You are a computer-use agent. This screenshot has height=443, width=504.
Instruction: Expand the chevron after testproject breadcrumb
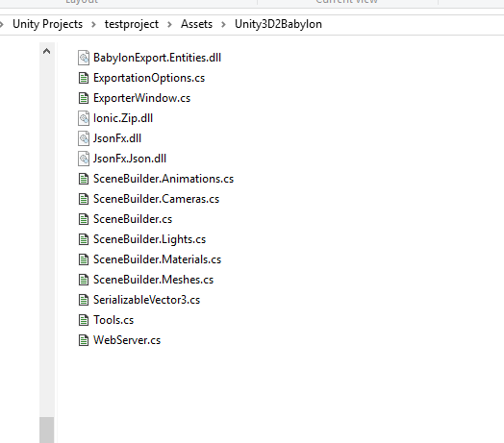coord(169,24)
